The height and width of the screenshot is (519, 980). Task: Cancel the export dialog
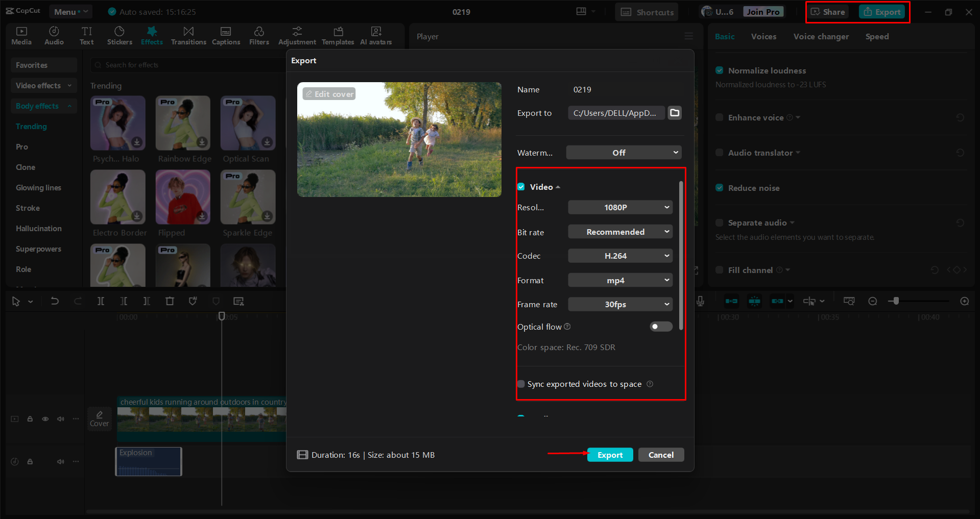661,455
